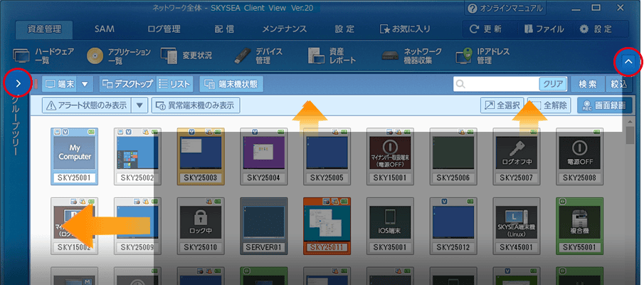Open the 端末 dropdown arrow

click(85, 84)
